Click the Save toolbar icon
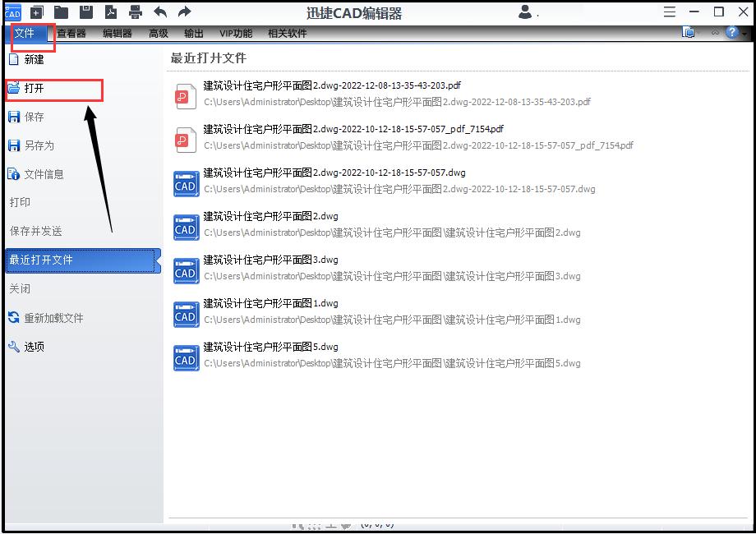 point(85,12)
